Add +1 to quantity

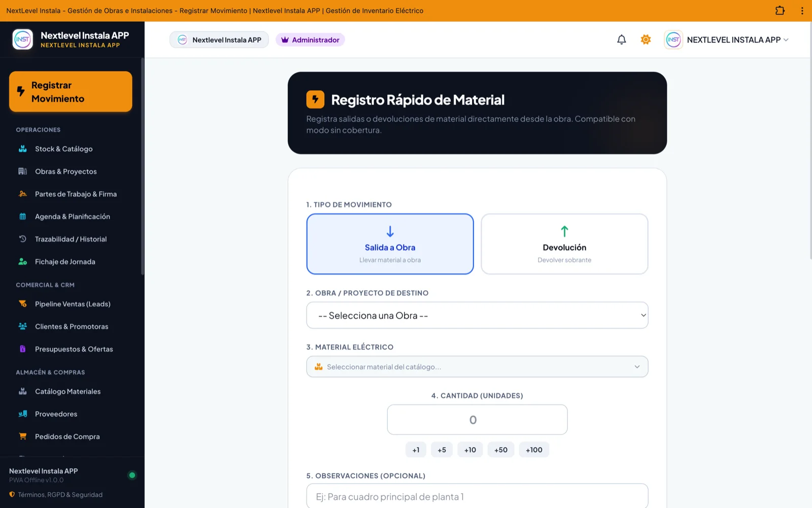pos(416,450)
